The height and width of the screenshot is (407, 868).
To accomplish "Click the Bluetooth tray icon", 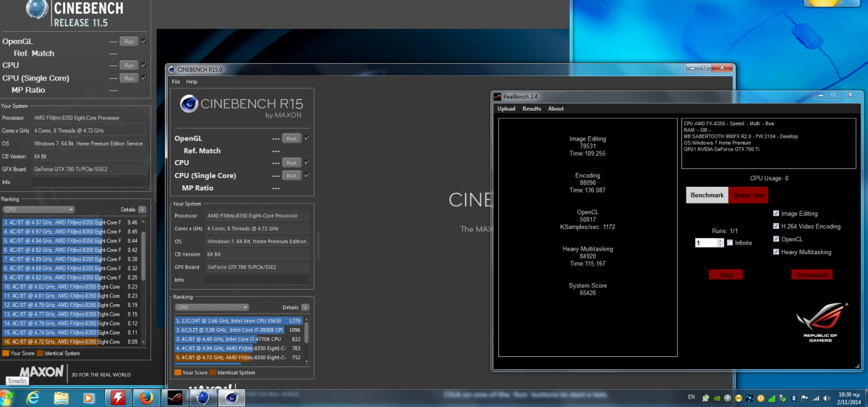I will tap(795, 398).
